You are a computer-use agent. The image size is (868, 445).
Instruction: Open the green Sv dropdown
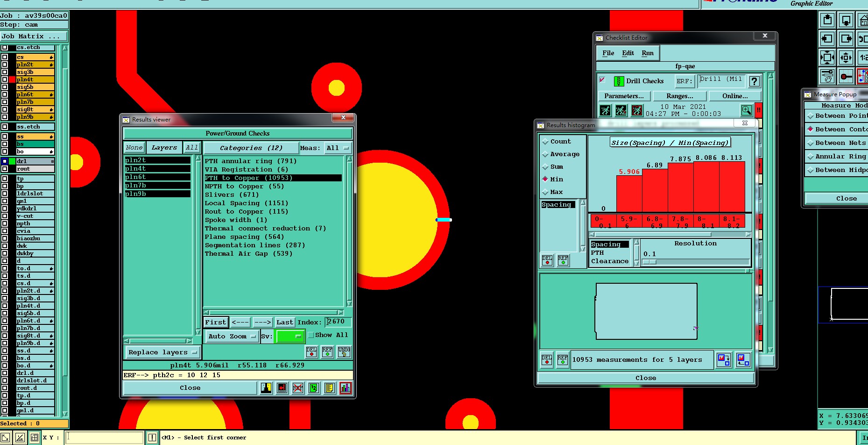290,337
